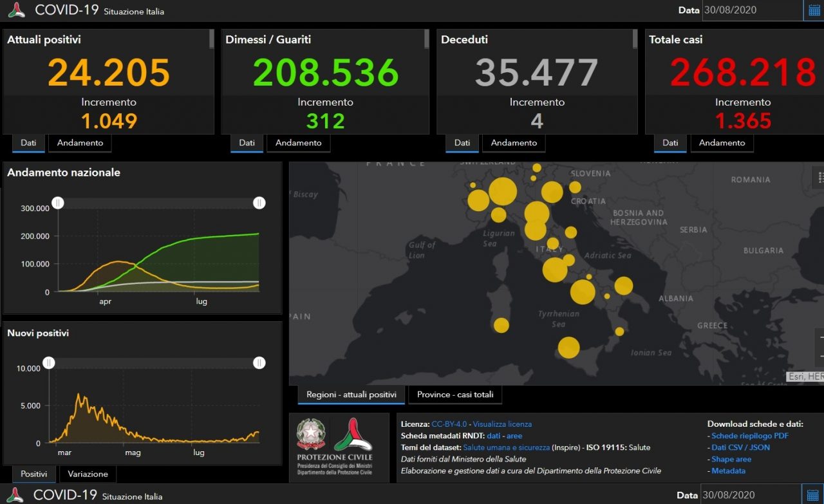This screenshot has width=824, height=504.
Task: Click scrollbar in Dimessi / Guariti card
Action: coord(426,39)
